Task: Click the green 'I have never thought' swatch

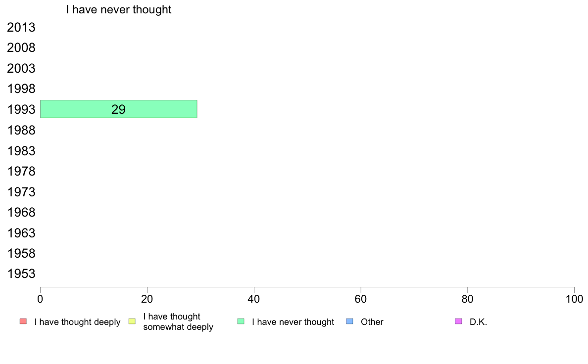Action: point(241,321)
